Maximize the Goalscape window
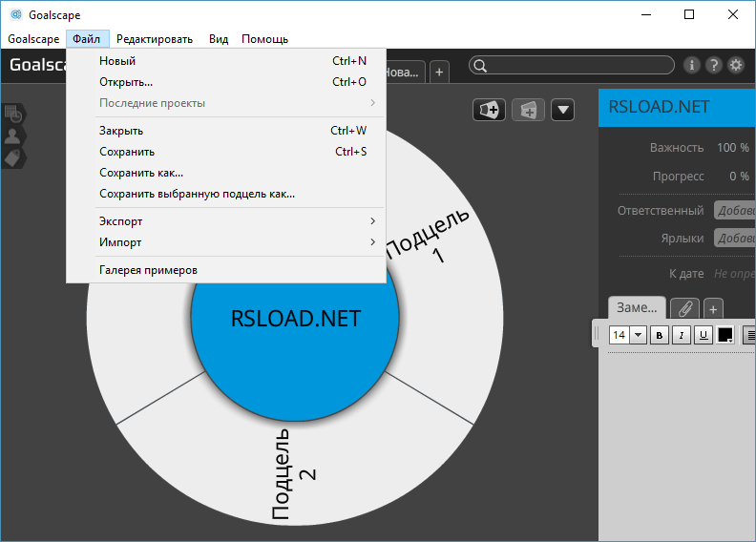This screenshot has width=756, height=542. click(689, 14)
